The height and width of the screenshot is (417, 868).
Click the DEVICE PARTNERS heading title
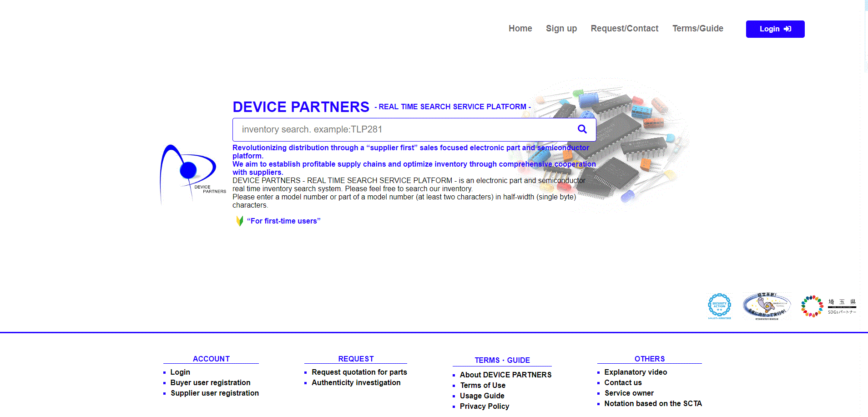301,107
